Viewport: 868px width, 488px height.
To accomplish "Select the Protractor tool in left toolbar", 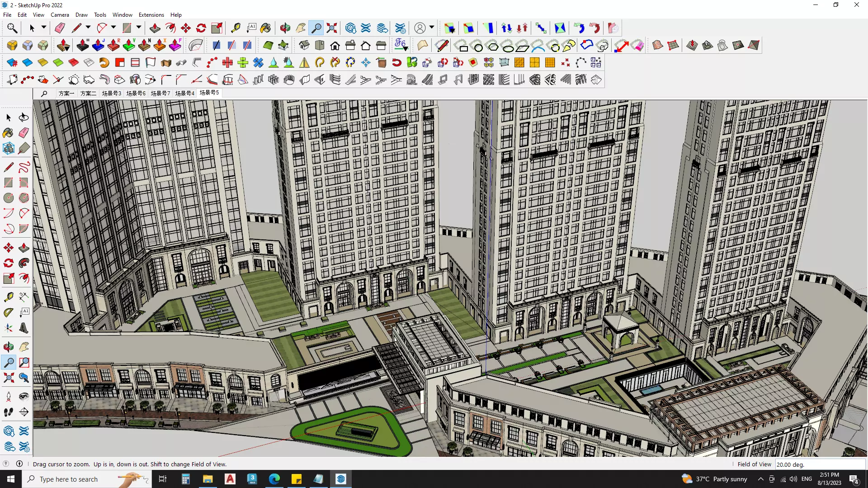I will point(9,312).
